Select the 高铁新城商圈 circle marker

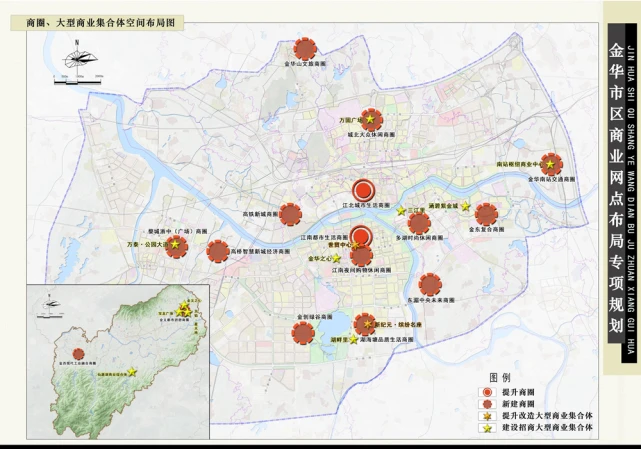pyautogui.click(x=290, y=213)
